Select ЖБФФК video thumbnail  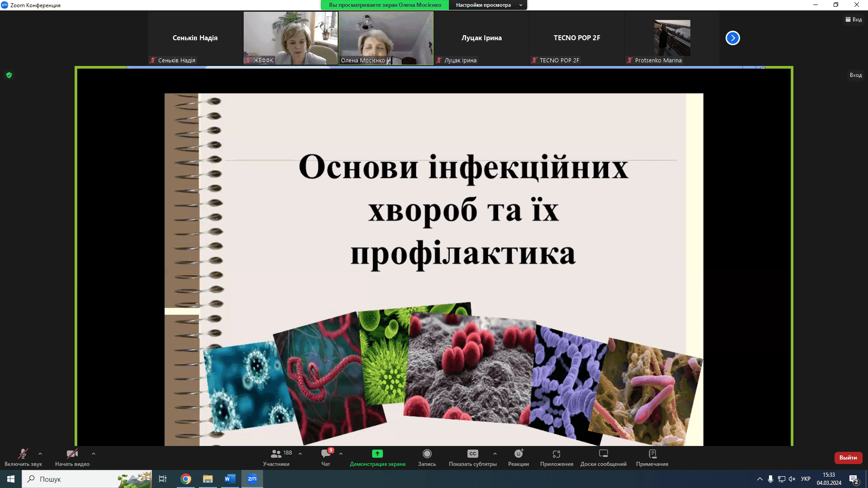click(x=291, y=38)
